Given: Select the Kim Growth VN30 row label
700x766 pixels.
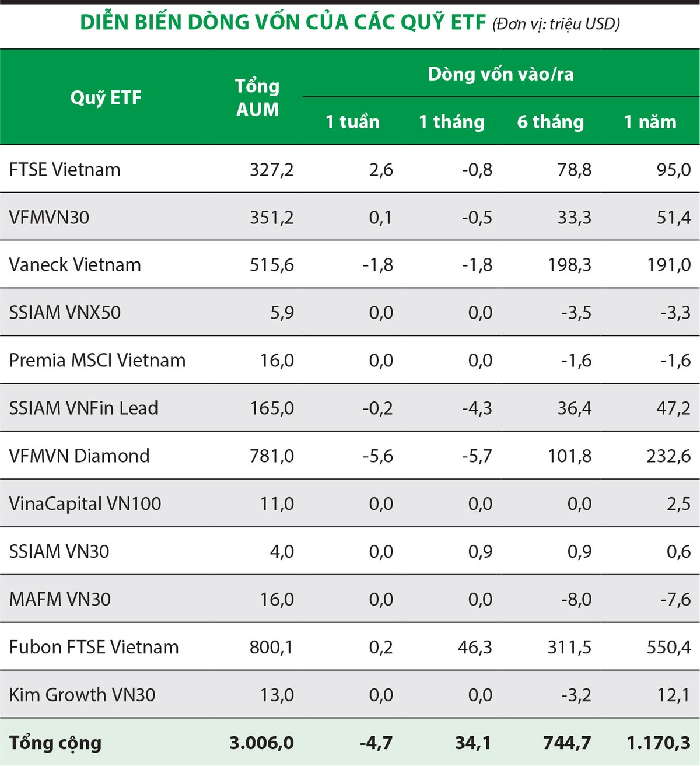Looking at the screenshot, I should pyautogui.click(x=82, y=695).
